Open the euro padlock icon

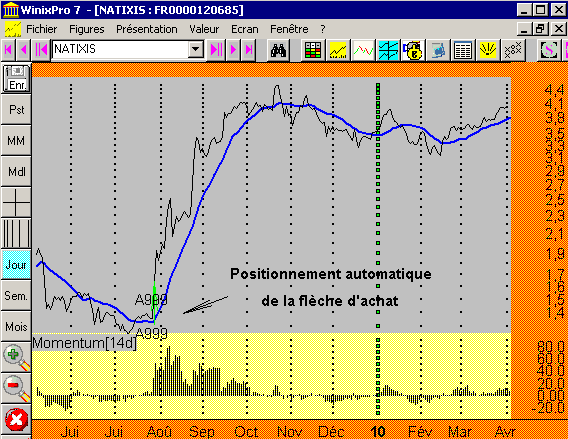[413, 50]
